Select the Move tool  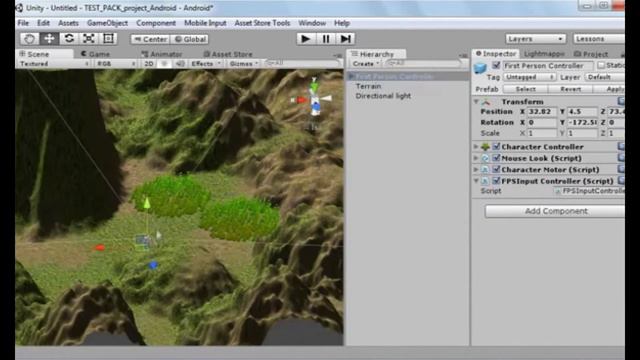tap(49, 39)
